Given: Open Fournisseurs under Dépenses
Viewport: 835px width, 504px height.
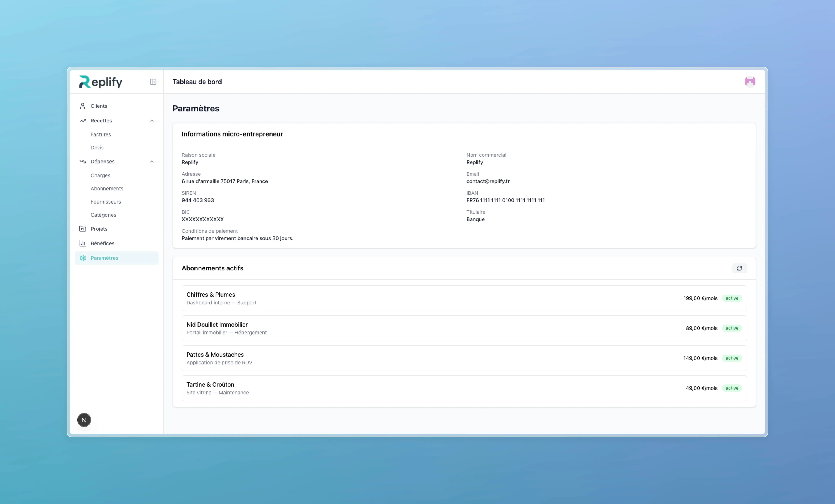Looking at the screenshot, I should click(105, 202).
